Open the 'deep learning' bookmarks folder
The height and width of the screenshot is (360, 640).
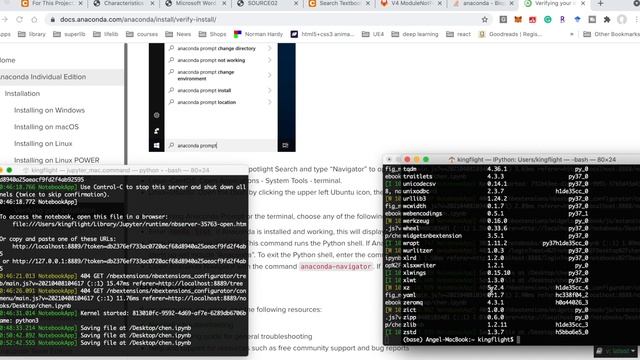(415, 34)
